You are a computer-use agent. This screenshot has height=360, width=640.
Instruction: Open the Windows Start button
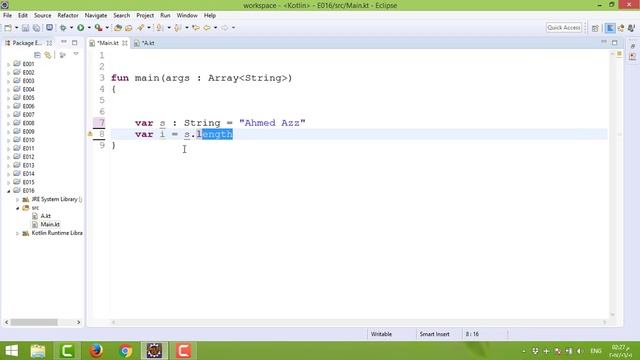point(11,351)
